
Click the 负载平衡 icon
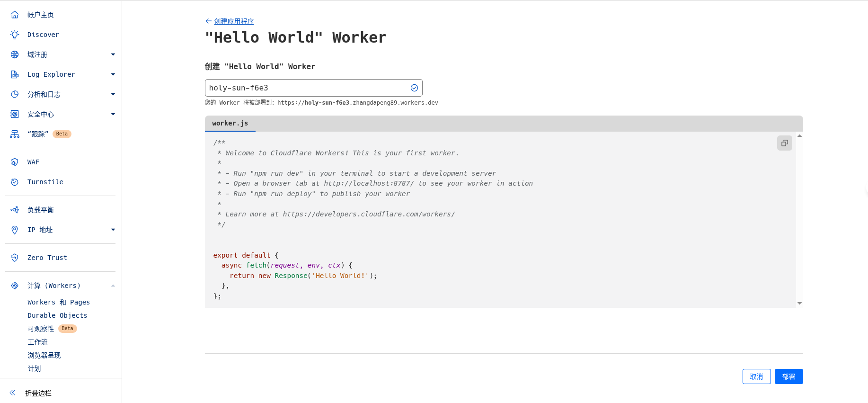(15, 210)
